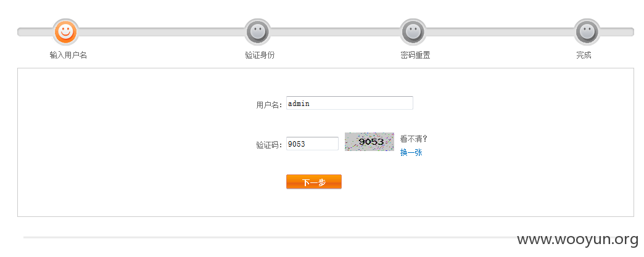
Task: Click the www.wooyun.org watermark text
Action: click(x=578, y=240)
